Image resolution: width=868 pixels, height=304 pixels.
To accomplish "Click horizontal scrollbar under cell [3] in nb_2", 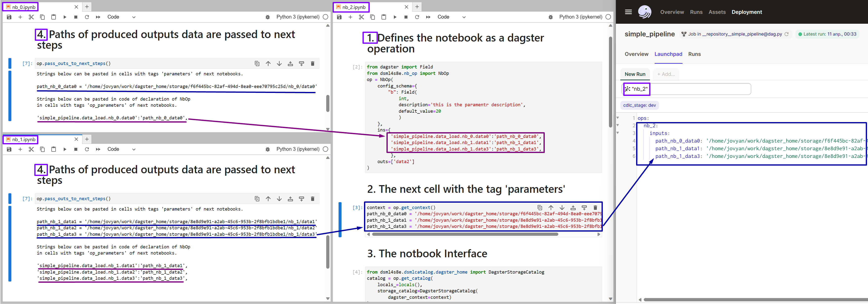I will click(465, 234).
